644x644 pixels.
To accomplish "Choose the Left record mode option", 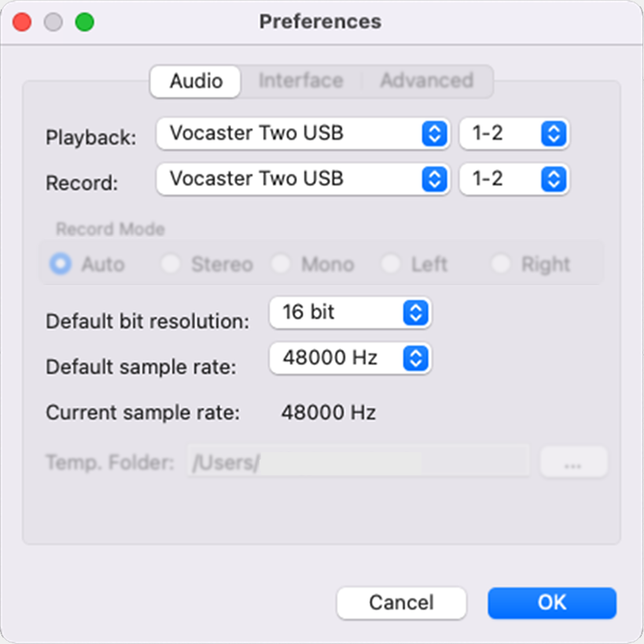I will click(x=391, y=264).
